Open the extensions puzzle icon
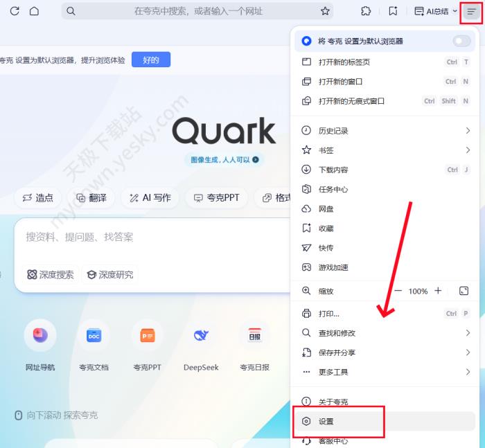The image size is (485, 448). tap(366, 12)
